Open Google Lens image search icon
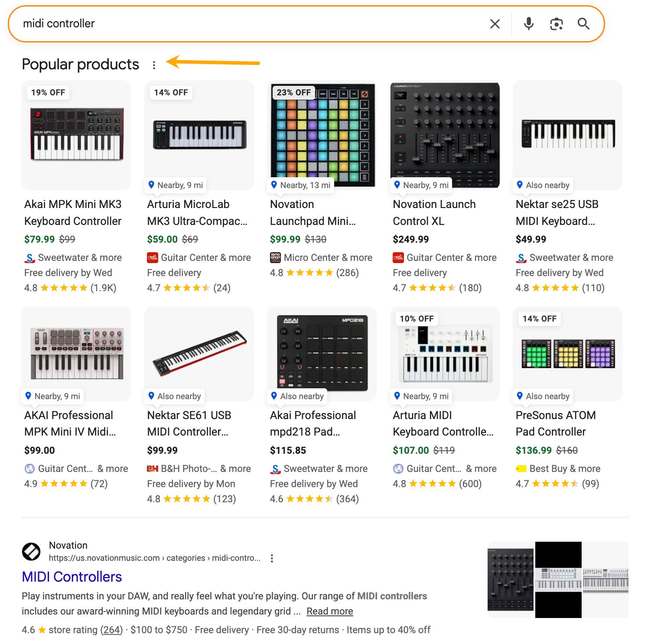 (556, 24)
